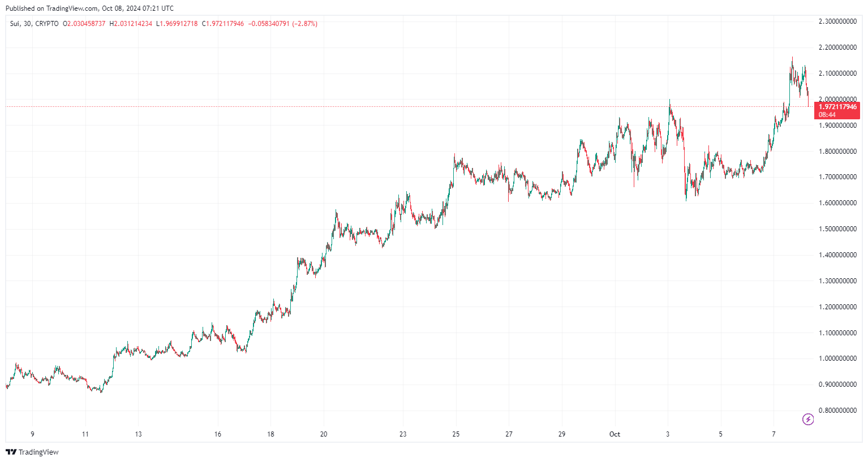Screen dimensions: 868x462
Task: Click the purple lightning bolt icon
Action: (808, 419)
